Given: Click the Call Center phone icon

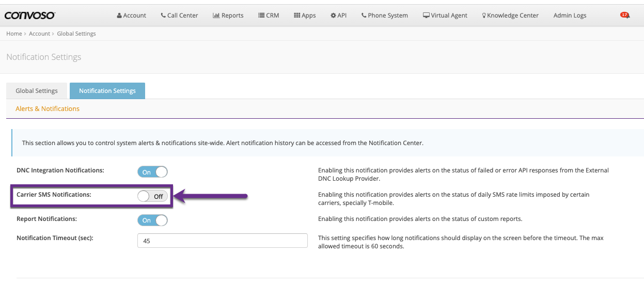Looking at the screenshot, I should click(x=163, y=15).
